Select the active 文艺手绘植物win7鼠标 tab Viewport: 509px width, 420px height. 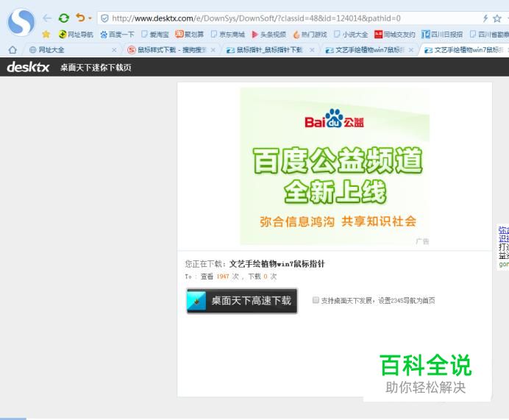[466, 50]
